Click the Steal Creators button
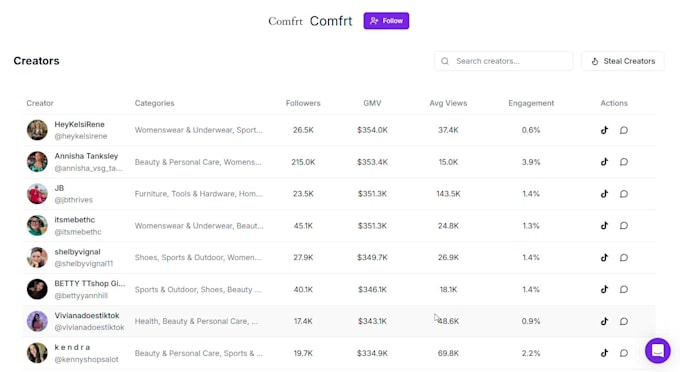Screen dimensions: 680x372 click(x=623, y=61)
